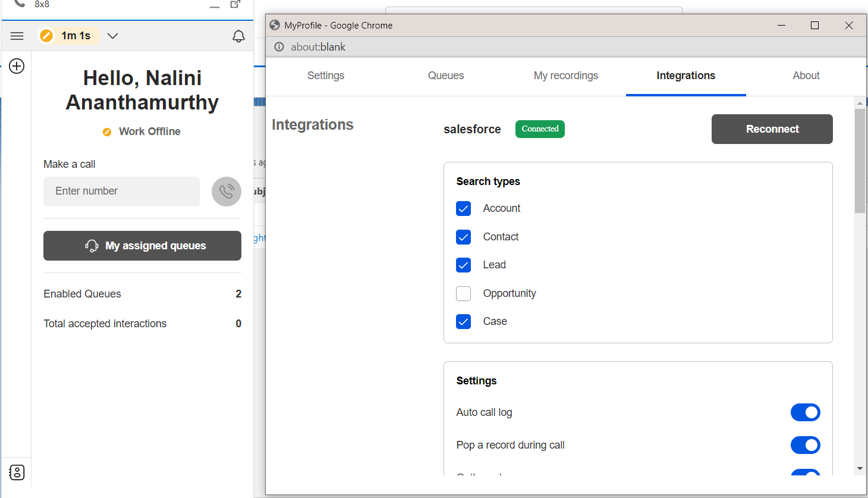Click the call icon next to the number field
Screen dimensions: 868x498
pos(226,191)
